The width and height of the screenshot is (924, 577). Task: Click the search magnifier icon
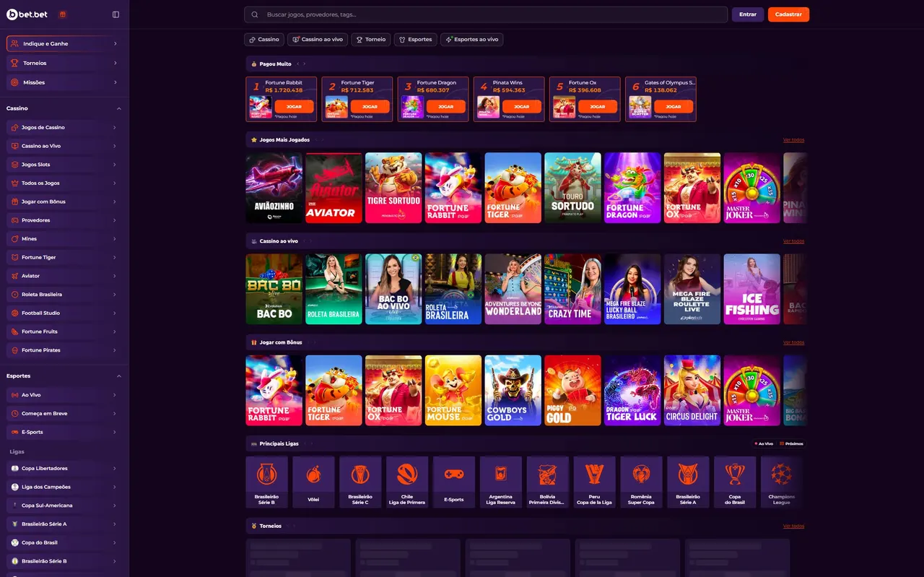point(255,14)
